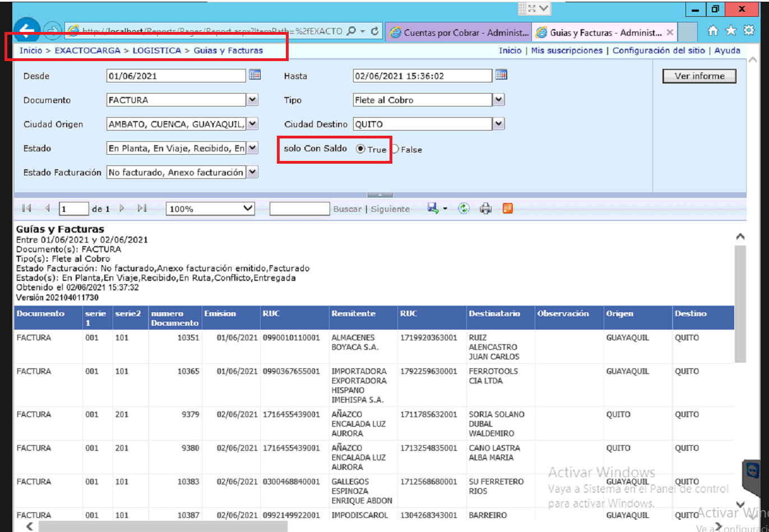769x532 pixels.
Task: Click the Buscar link in toolbar
Action: pyautogui.click(x=348, y=209)
